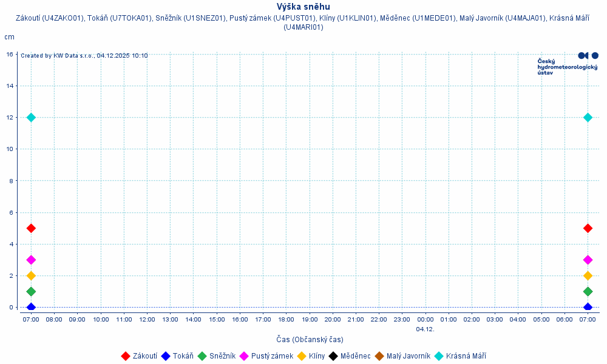Click the red Zákoutí diamond in the legend
The image size is (607, 364).
coord(126,356)
